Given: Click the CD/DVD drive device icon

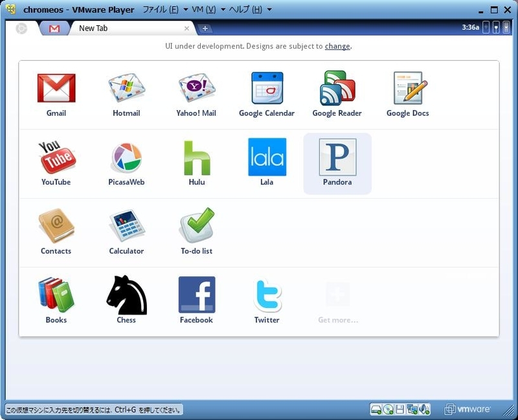Looking at the screenshot, I should click(x=388, y=410).
